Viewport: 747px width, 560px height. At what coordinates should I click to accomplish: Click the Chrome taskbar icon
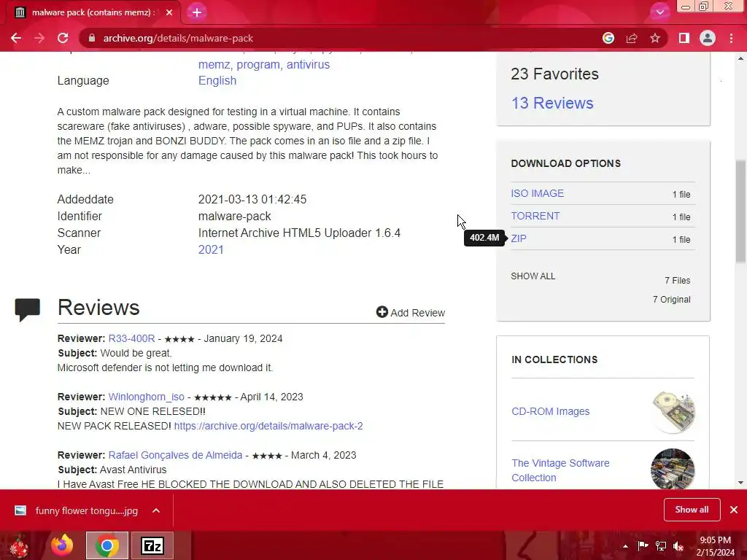[107, 545]
